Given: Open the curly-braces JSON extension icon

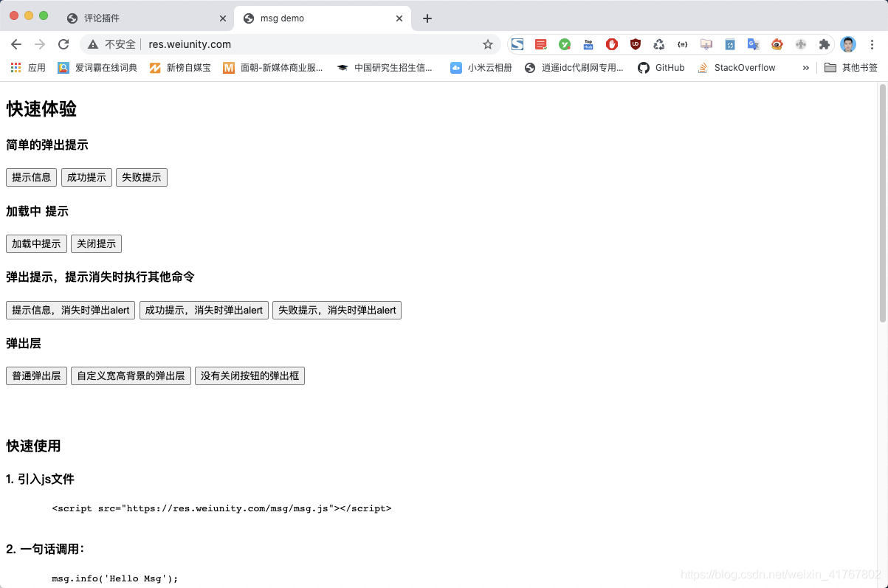Looking at the screenshot, I should [683, 44].
